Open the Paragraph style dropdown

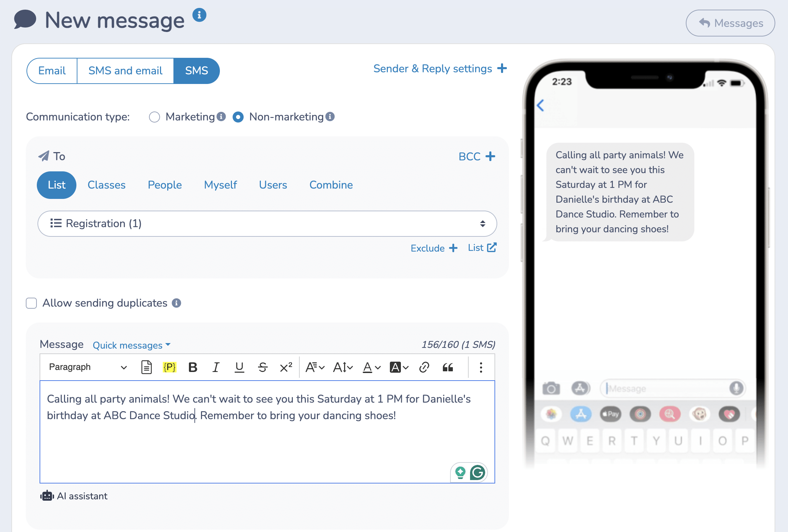(88, 367)
